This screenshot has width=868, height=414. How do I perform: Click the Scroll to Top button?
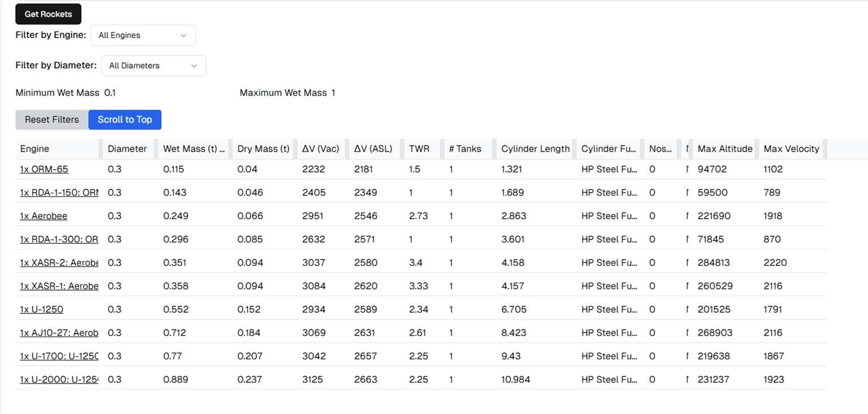click(x=124, y=119)
